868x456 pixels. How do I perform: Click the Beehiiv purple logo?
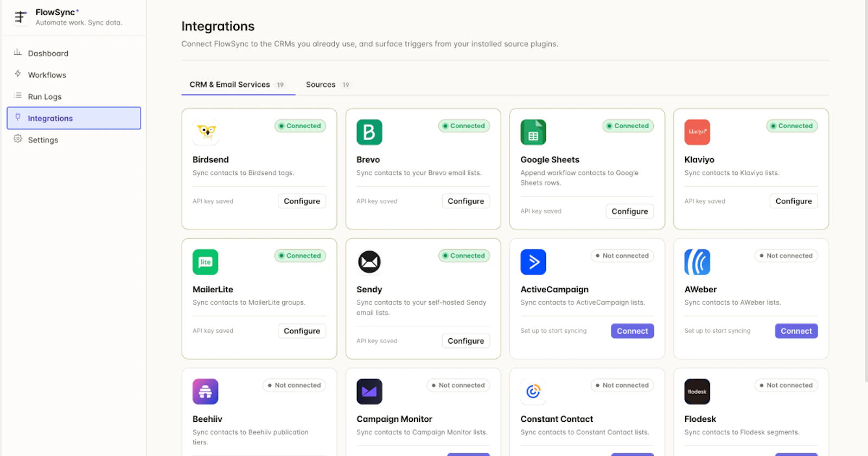(x=206, y=391)
